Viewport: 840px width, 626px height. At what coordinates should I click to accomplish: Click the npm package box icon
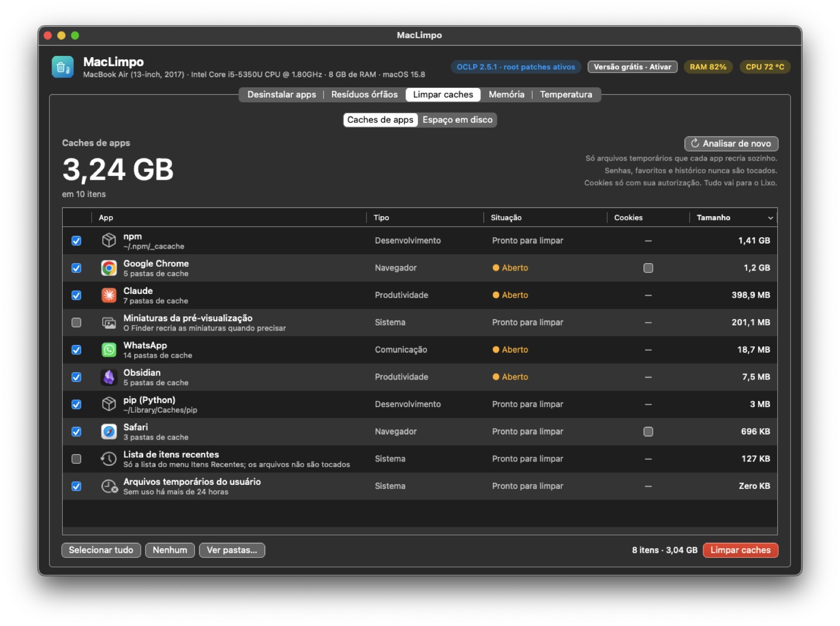tap(109, 240)
